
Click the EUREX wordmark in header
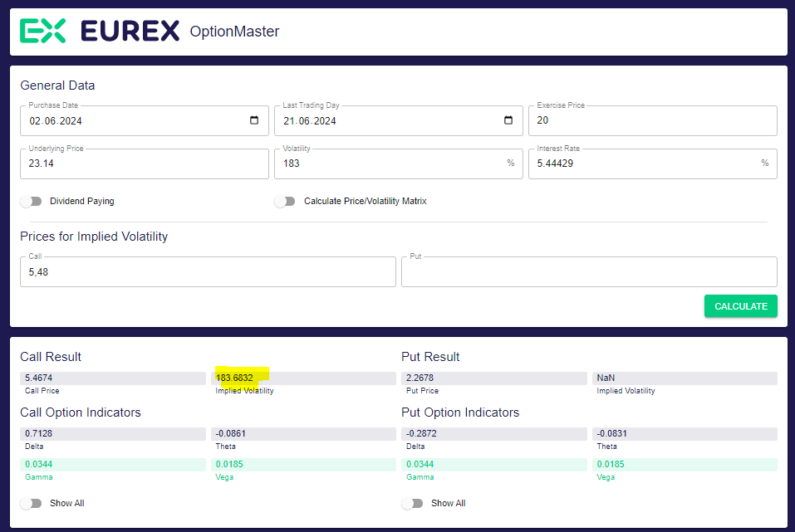coord(130,31)
